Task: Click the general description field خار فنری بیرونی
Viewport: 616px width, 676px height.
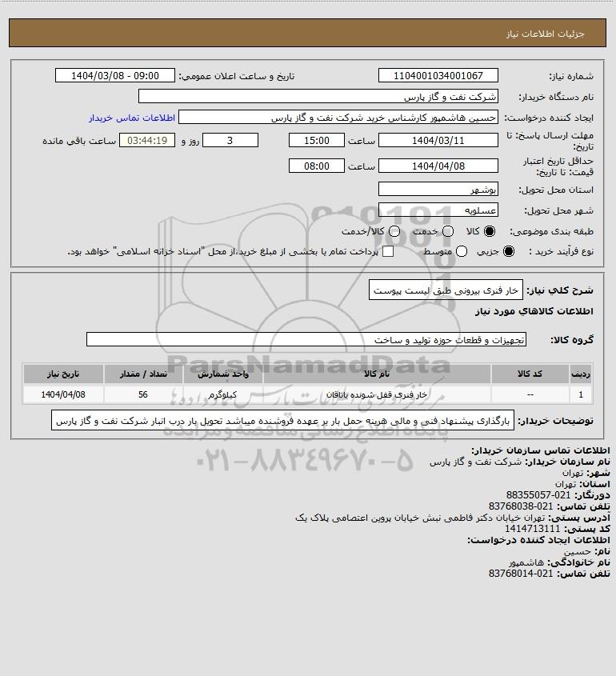Action: coord(446,290)
